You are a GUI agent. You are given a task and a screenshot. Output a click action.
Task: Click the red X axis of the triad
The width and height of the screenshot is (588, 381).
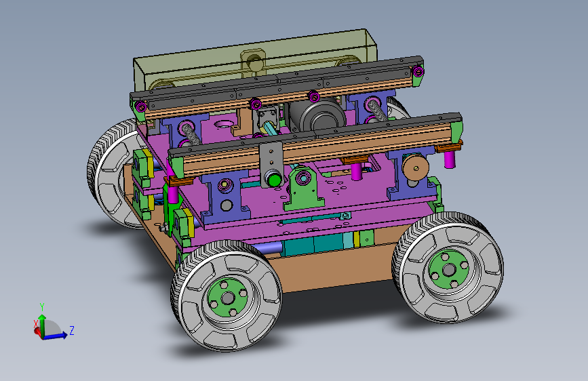click(37, 331)
